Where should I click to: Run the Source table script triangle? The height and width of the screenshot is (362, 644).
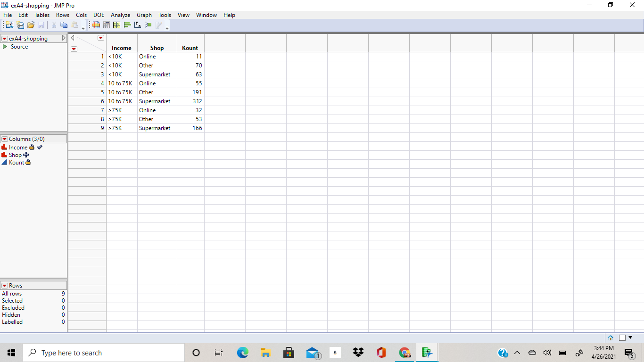pyautogui.click(x=5, y=47)
